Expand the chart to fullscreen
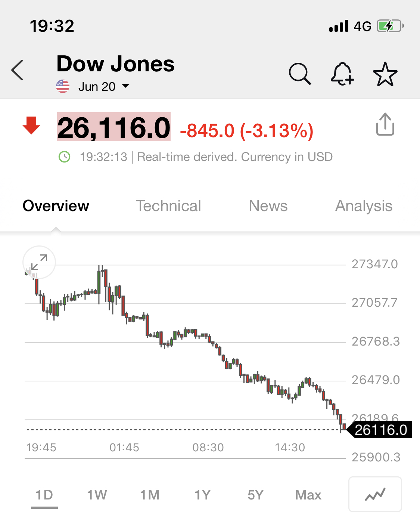 click(39, 262)
